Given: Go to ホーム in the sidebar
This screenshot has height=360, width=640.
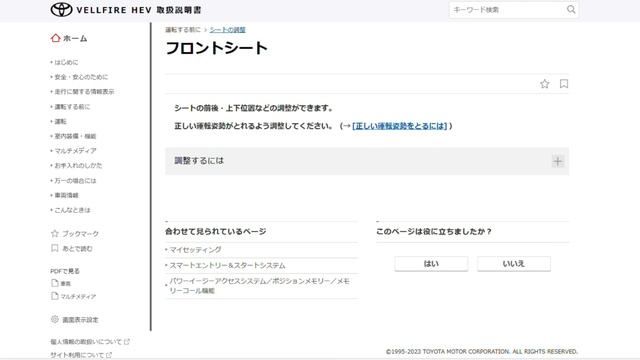Looking at the screenshot, I should click(x=75, y=38).
